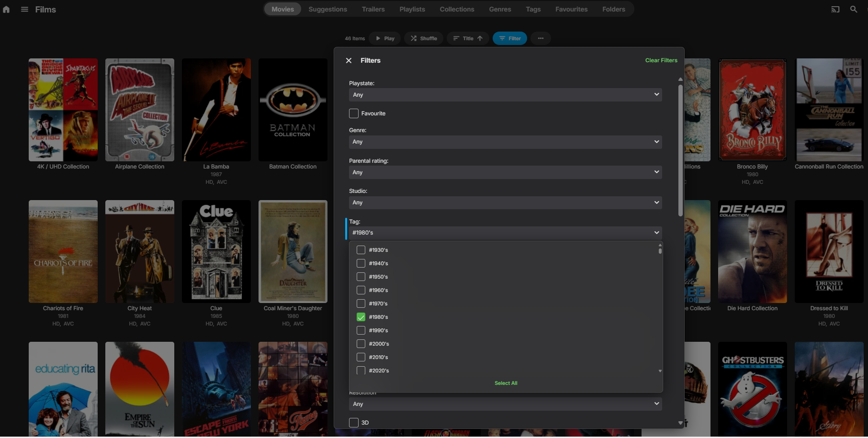
Task: Click the tag list scroll-down arrow
Action: pos(660,371)
